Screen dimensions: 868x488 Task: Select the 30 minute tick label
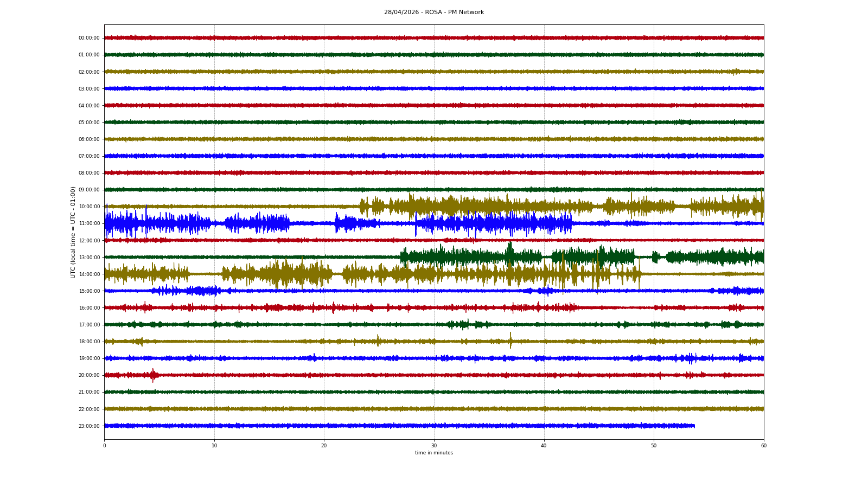pos(434,446)
